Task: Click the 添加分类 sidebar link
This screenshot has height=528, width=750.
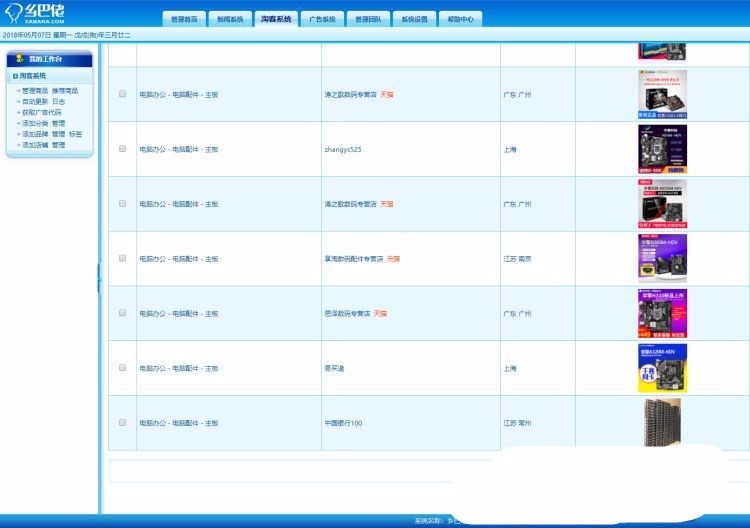Action: tap(35, 123)
